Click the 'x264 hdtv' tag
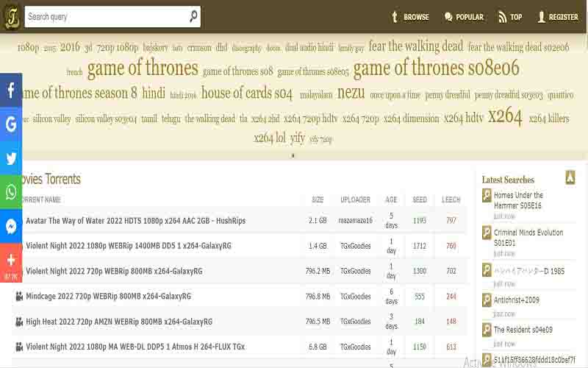Viewport: 588px width, 368px height. point(464,118)
